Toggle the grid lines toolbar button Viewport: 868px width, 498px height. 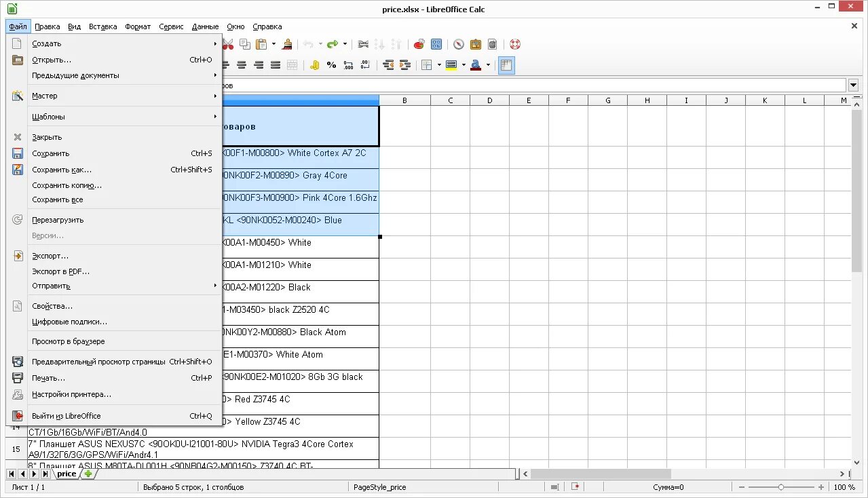(x=506, y=65)
